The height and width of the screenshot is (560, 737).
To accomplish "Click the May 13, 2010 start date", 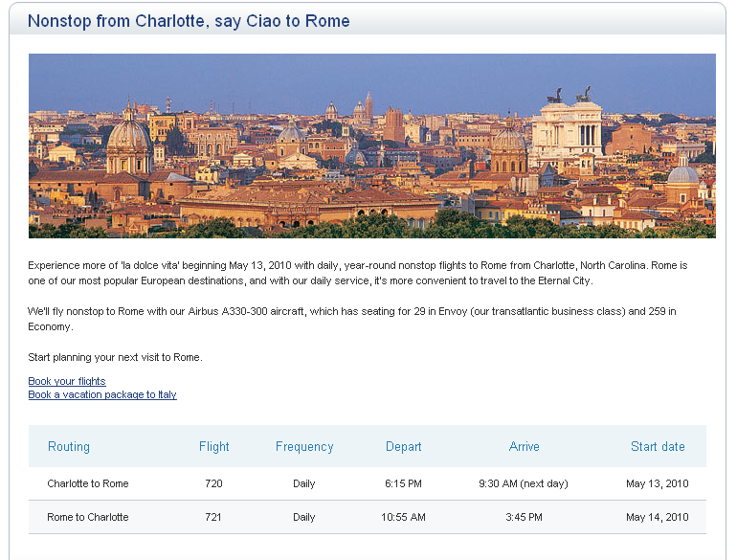I will [x=658, y=483].
